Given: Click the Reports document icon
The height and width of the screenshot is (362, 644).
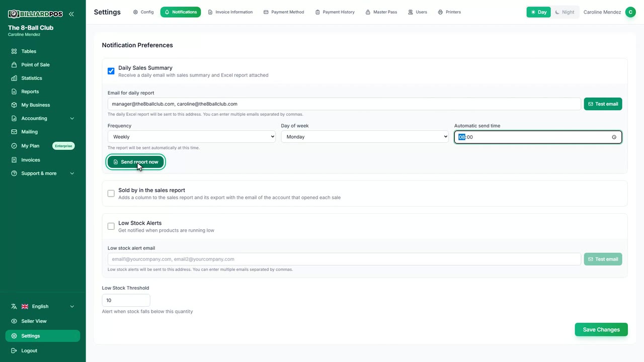Looking at the screenshot, I should tap(14, 92).
